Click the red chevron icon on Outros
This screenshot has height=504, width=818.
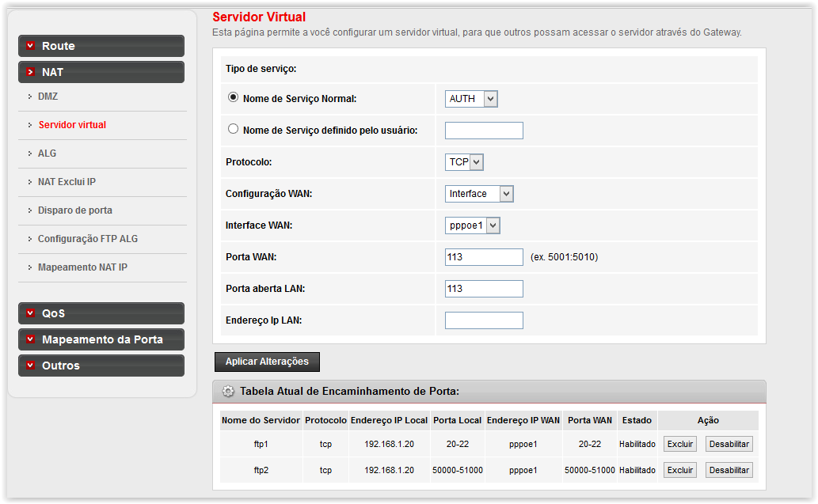[31, 366]
